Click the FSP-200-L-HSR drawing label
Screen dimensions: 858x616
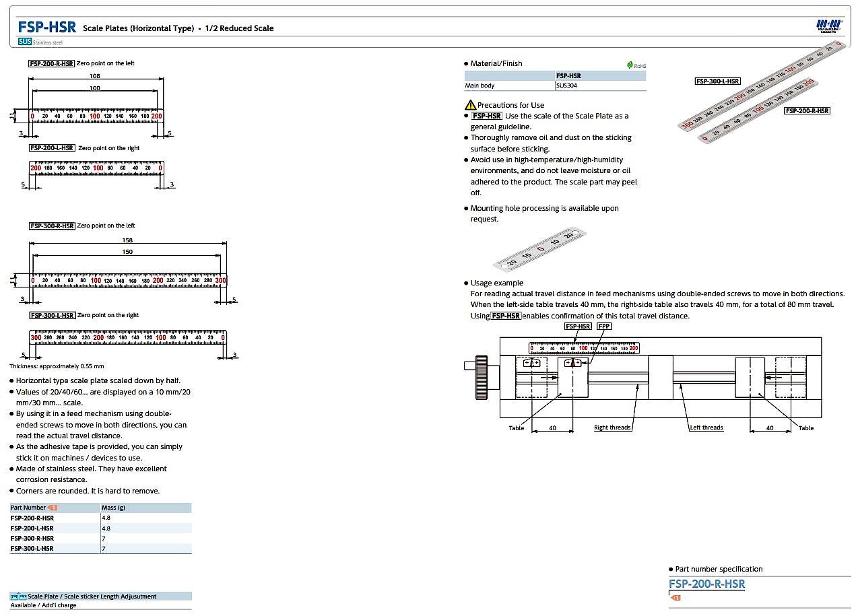[52, 148]
